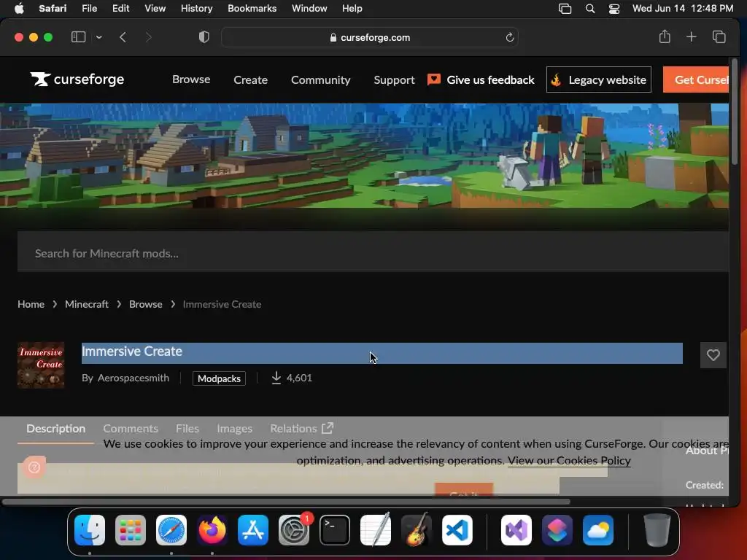Open Finder from the Dock

pos(90,530)
